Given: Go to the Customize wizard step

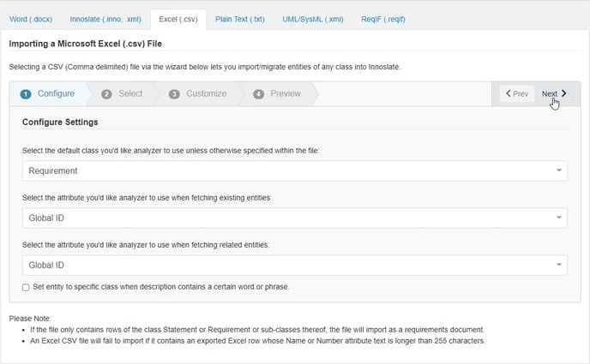Looking at the screenshot, I should tap(198, 93).
